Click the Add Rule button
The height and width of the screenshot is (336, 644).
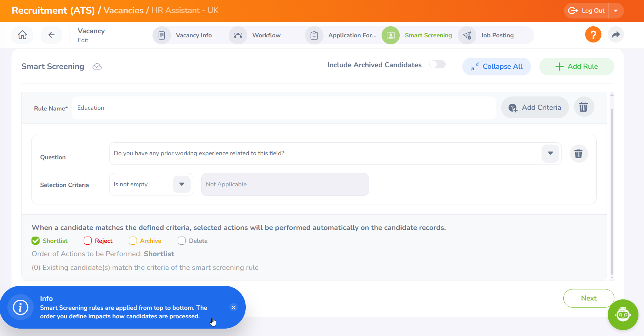(576, 67)
